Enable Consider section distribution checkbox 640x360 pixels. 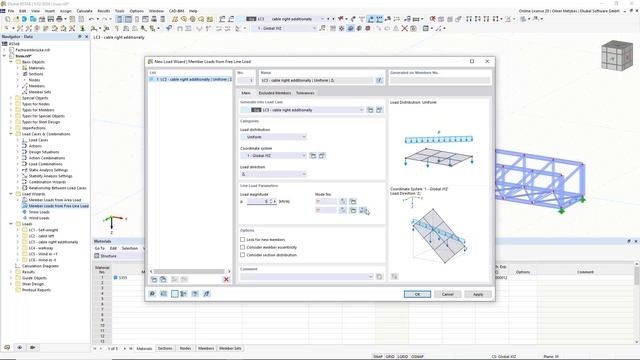point(242,255)
